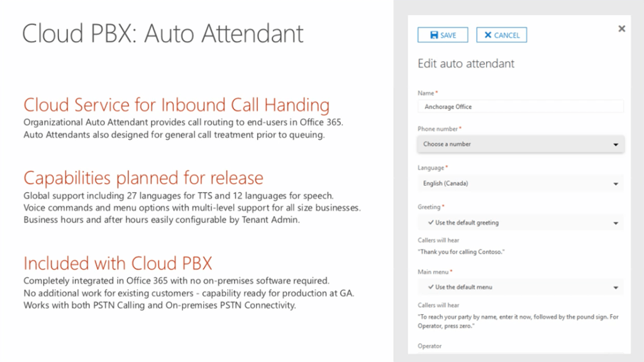Click the Capabilities planned for release heading
Image resolution: width=644 pixels, height=362 pixels.
[x=143, y=177]
